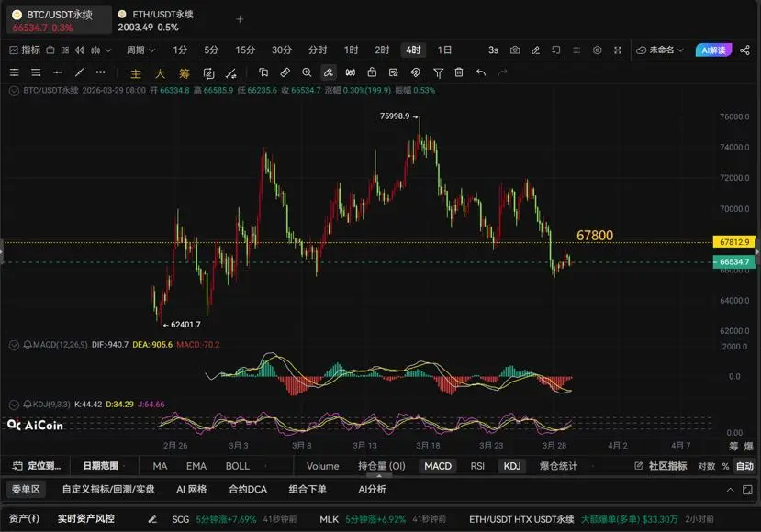Viewport: 761px width, 532px height.
Task: Click the yellow 主 color marker
Action: tap(136, 72)
